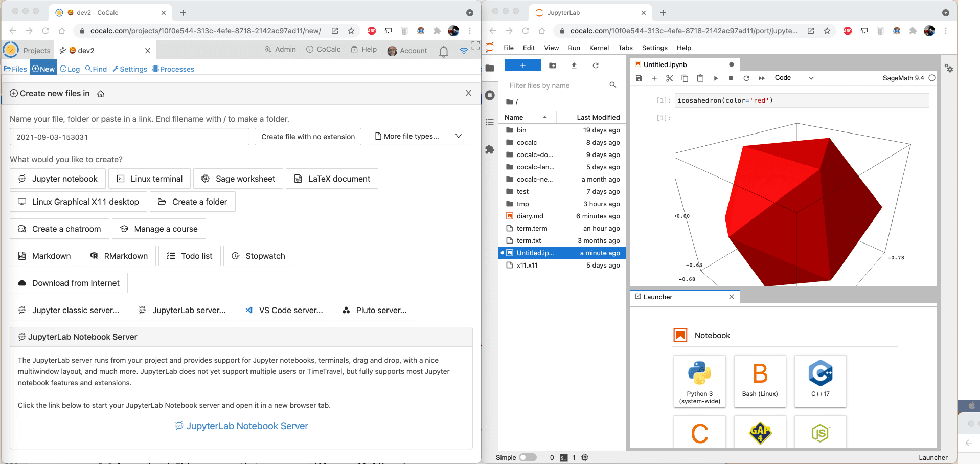Paste cells from clipboard icon
The image size is (980, 464).
pos(700,78)
